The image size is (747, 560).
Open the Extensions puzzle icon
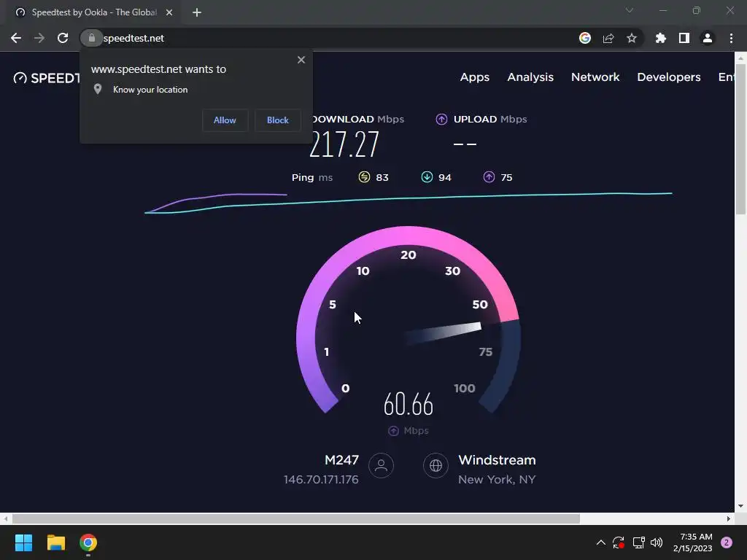click(660, 38)
